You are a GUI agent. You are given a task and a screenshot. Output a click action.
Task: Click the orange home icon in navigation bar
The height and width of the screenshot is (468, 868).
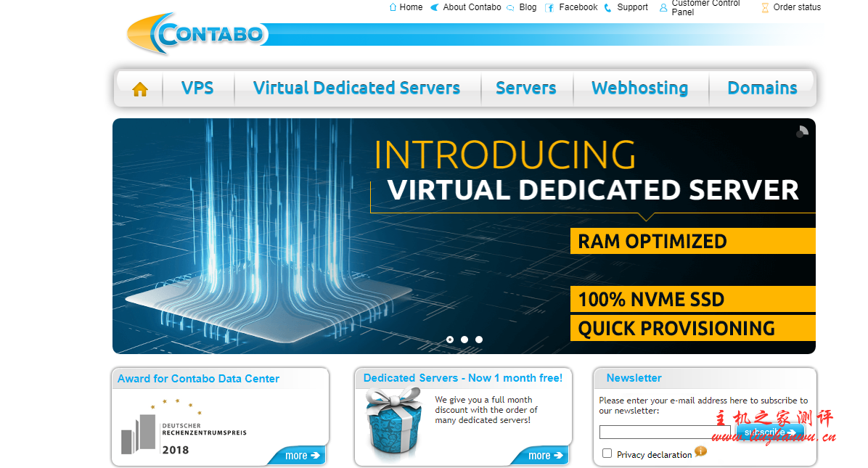pos(140,89)
